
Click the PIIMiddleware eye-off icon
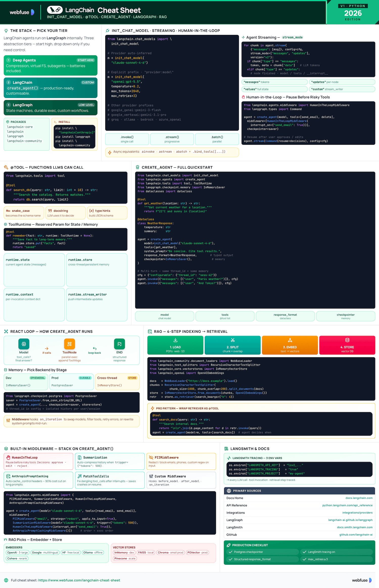[x=151, y=457]
